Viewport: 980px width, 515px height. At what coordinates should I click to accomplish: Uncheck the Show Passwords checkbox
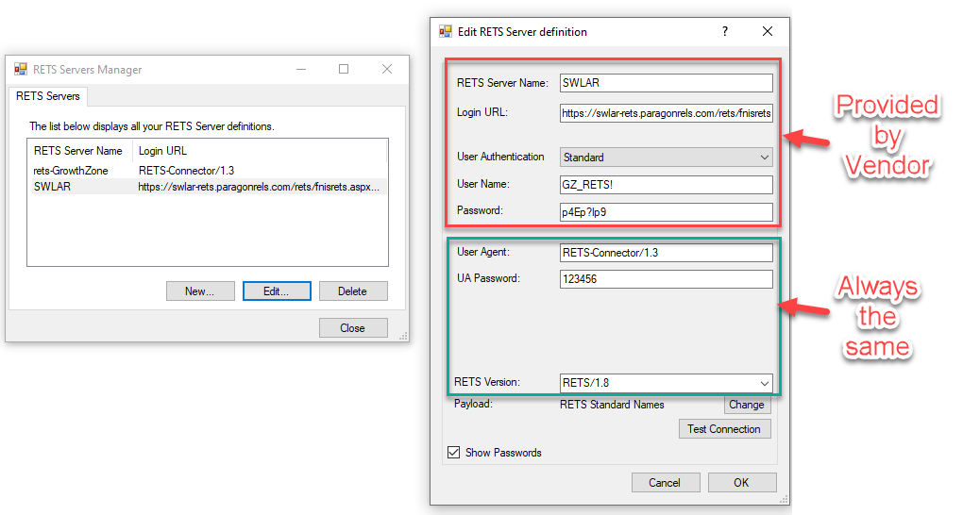pos(454,453)
